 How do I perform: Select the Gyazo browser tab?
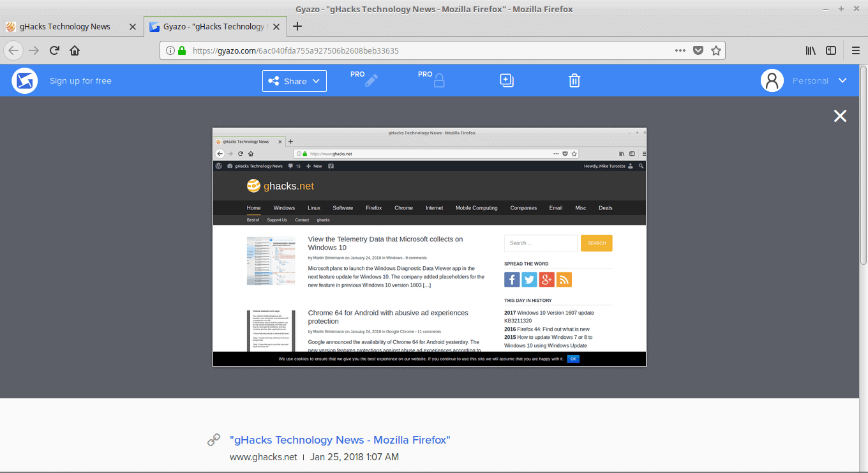(x=207, y=26)
